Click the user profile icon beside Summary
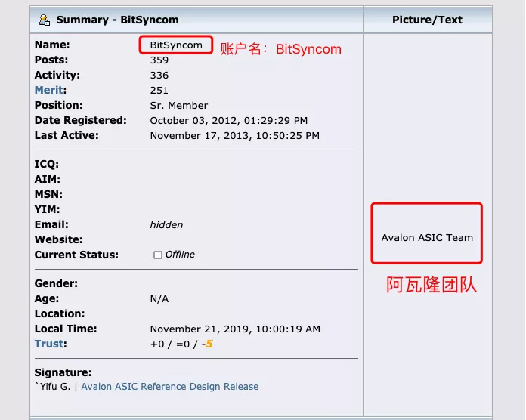Image resolution: width=526 pixels, height=420 pixels. coord(45,20)
